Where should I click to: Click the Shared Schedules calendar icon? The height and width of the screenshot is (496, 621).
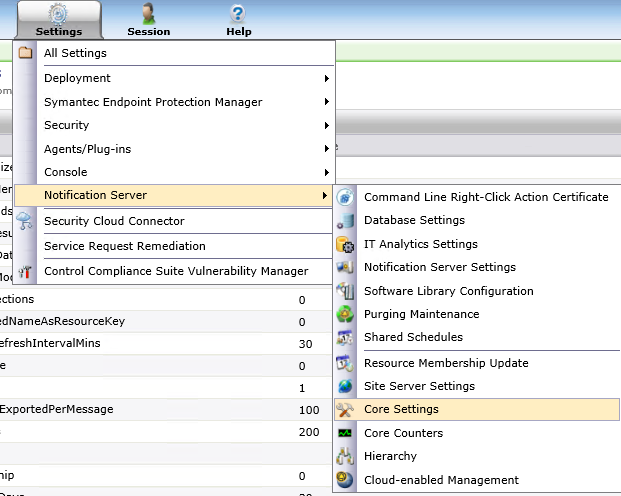(345, 338)
